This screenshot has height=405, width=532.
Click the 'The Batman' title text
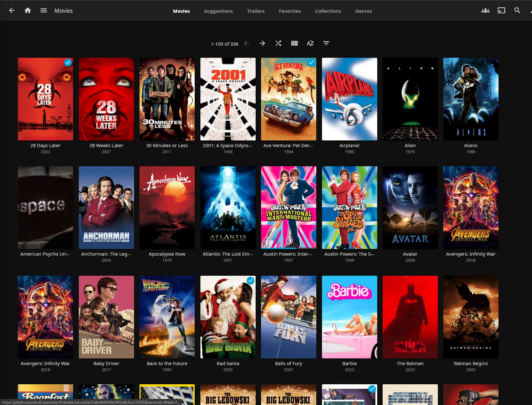pos(410,364)
